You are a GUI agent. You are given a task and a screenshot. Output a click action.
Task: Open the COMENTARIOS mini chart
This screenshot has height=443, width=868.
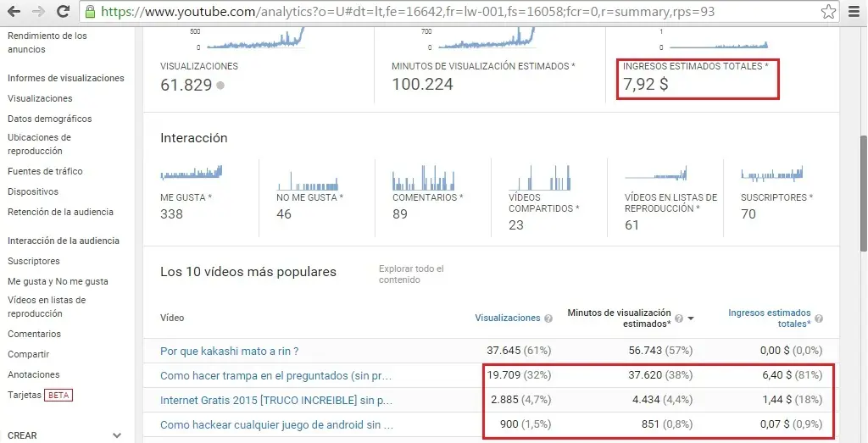click(x=424, y=178)
